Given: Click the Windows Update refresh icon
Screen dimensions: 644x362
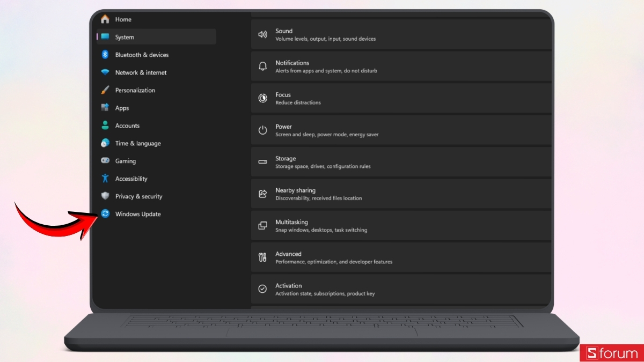Looking at the screenshot, I should pos(105,214).
